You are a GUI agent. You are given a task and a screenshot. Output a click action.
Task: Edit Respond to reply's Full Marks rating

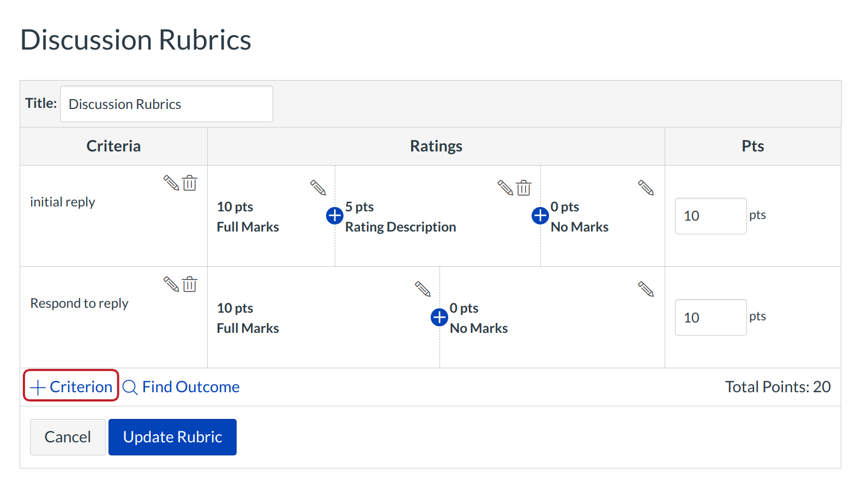pos(423,289)
